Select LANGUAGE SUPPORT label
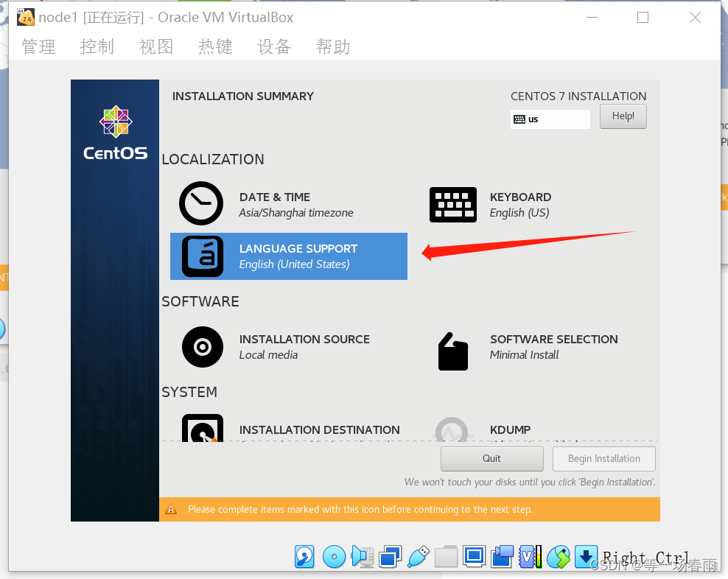728x579 pixels. [298, 248]
